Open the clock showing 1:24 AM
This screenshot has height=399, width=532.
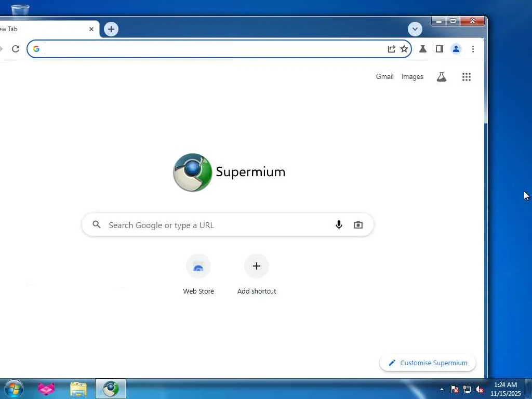point(505,389)
